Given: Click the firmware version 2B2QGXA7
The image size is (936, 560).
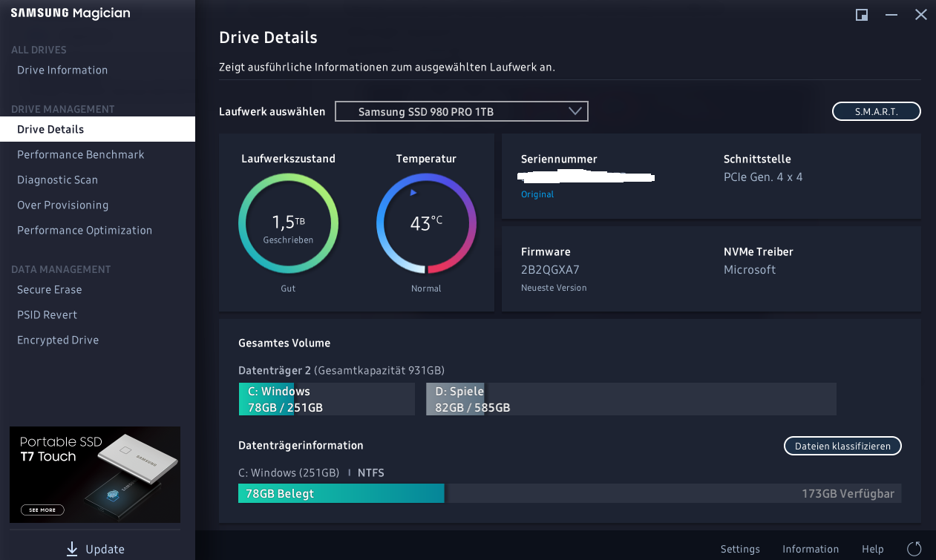Looking at the screenshot, I should [x=550, y=270].
